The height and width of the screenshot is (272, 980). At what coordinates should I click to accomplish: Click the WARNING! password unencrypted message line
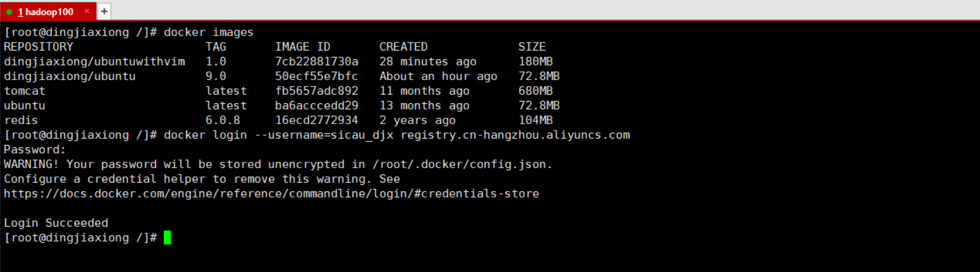coord(278,164)
